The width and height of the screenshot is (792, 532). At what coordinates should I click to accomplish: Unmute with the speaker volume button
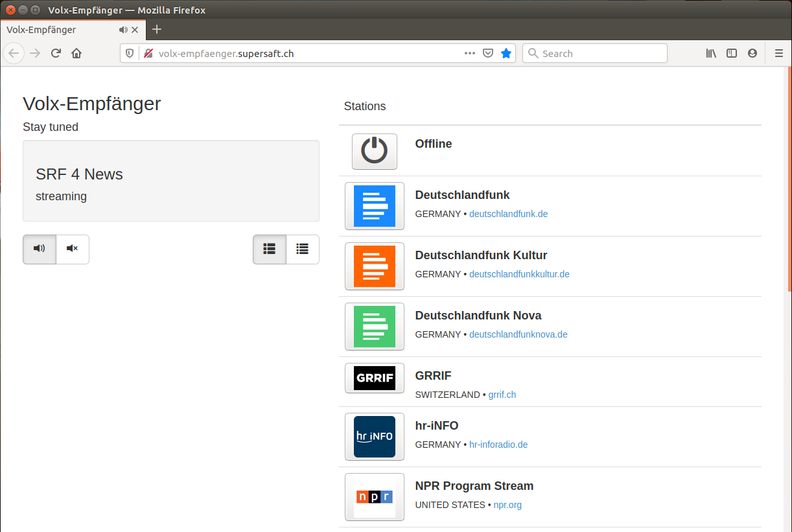coord(40,249)
